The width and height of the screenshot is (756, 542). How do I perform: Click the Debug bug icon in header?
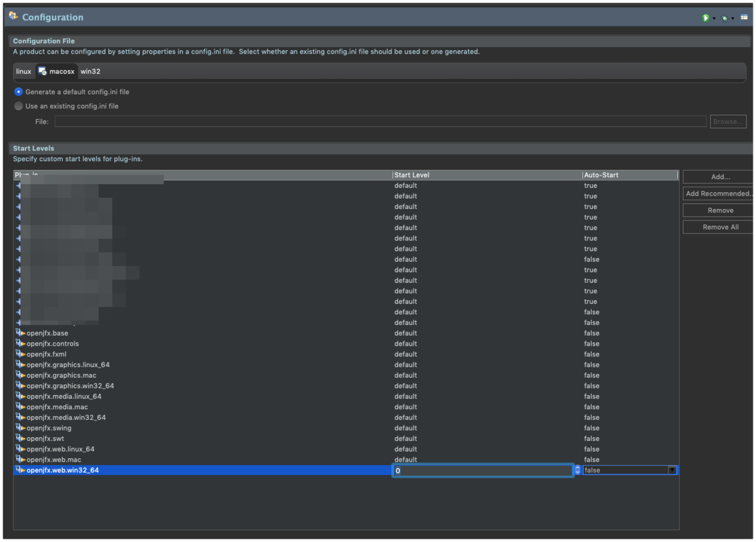click(x=724, y=18)
